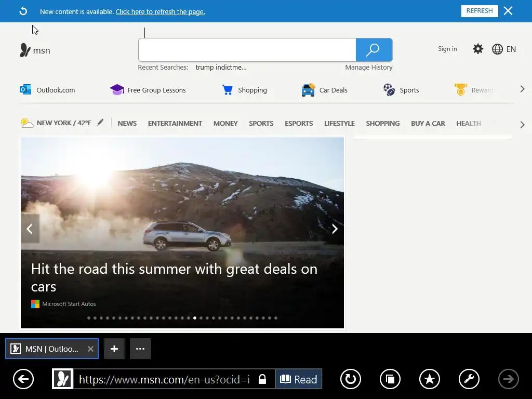Open the 'Hit the road this summer' headline
The height and width of the screenshot is (399, 532).
[175, 277]
